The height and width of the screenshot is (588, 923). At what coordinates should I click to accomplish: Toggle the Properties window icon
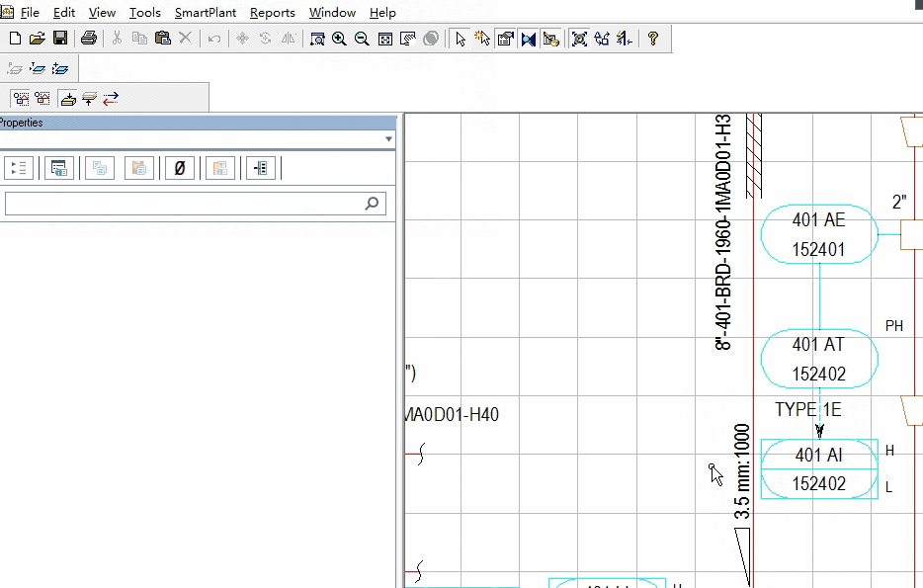506,39
